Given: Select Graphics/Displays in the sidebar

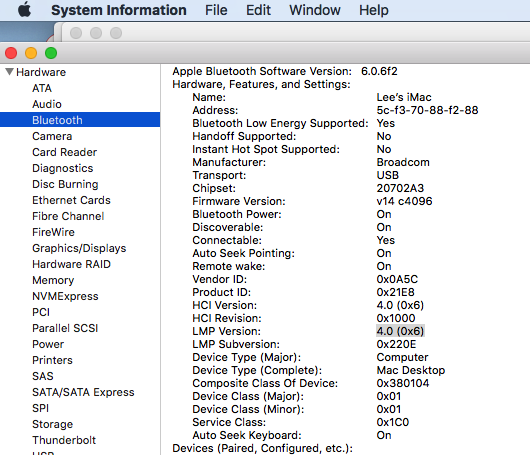Looking at the screenshot, I should [x=79, y=248].
